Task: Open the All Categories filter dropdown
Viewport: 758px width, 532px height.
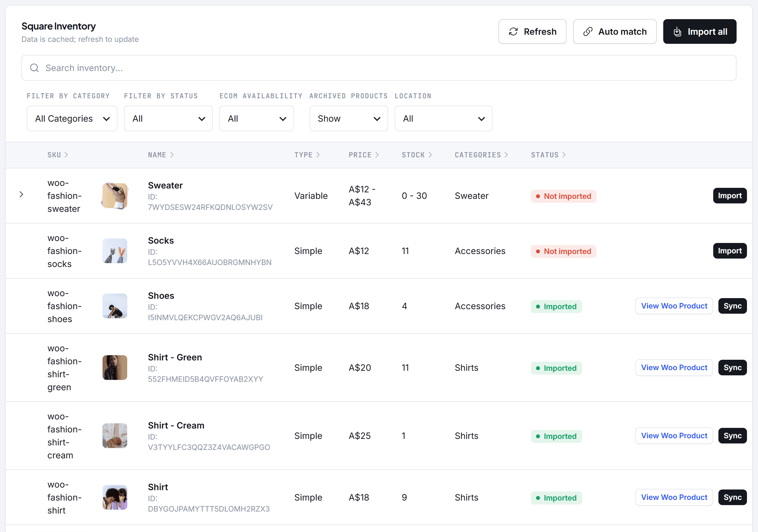Action: (72, 118)
